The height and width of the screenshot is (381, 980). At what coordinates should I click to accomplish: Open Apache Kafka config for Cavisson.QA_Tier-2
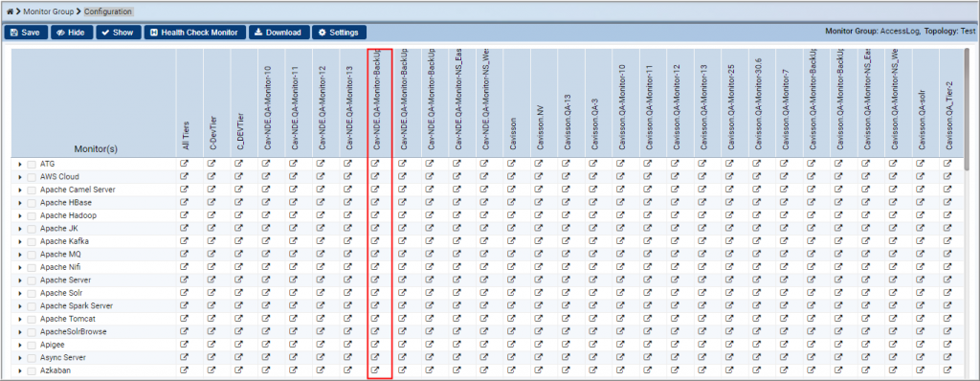click(947, 241)
